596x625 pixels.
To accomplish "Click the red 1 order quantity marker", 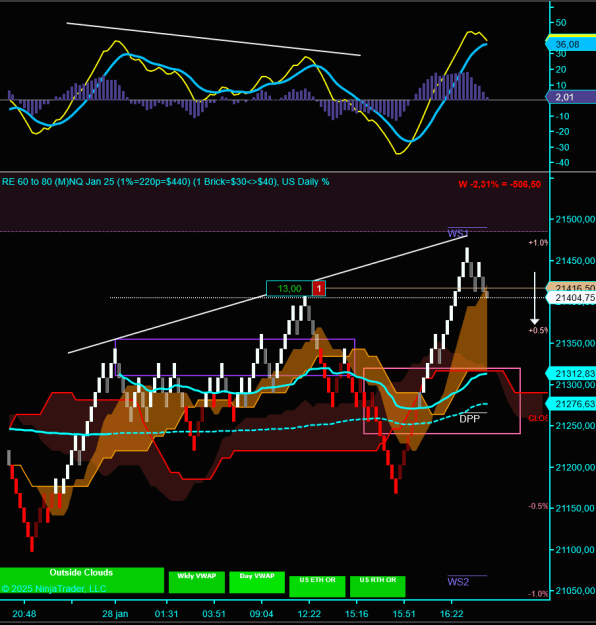I will pyautogui.click(x=319, y=288).
